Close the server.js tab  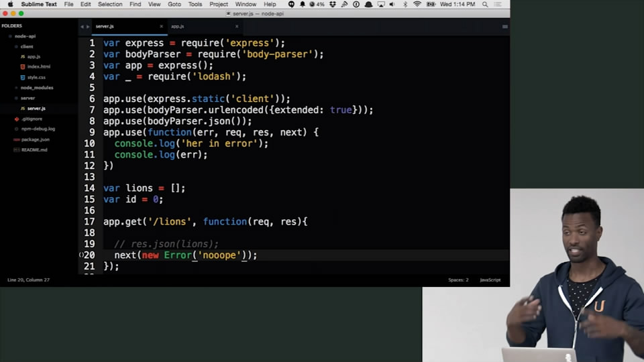tap(161, 26)
